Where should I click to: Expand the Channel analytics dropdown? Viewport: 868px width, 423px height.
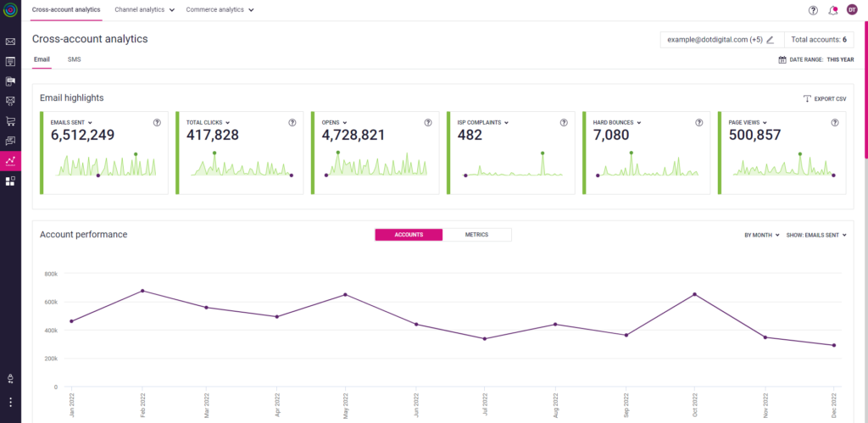[x=144, y=10]
